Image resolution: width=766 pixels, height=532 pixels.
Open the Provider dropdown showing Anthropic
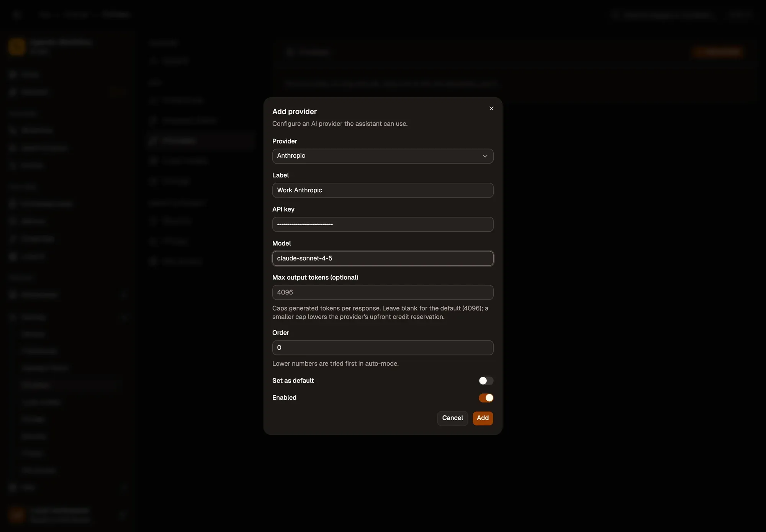383,156
